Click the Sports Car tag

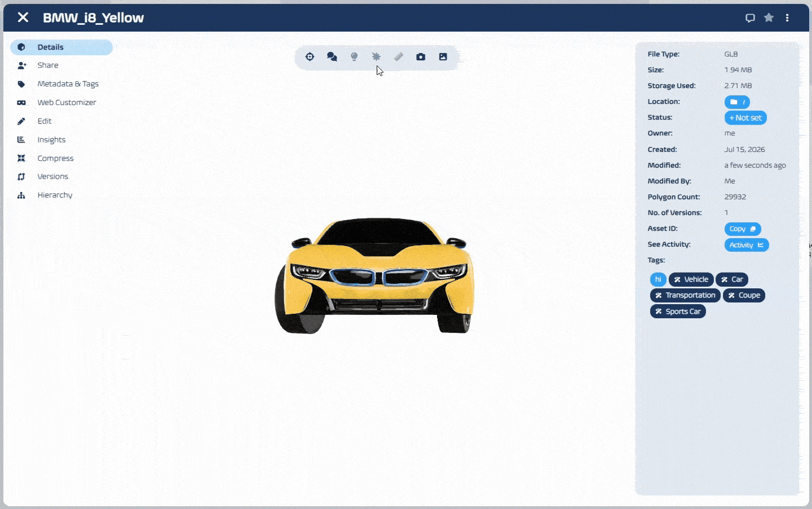[678, 311]
